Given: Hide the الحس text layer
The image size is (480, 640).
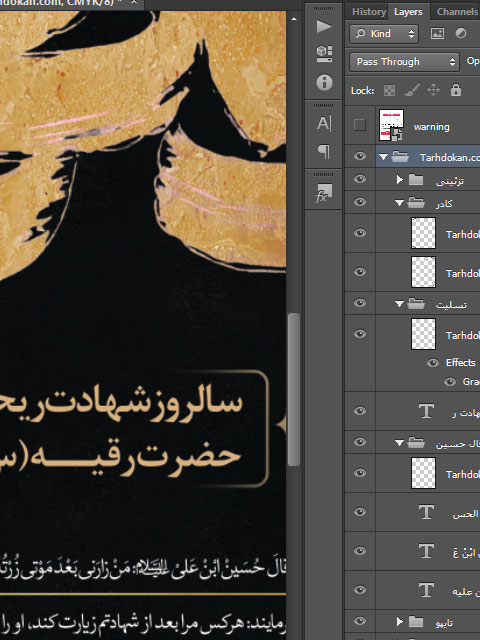Looking at the screenshot, I should click(360, 511).
